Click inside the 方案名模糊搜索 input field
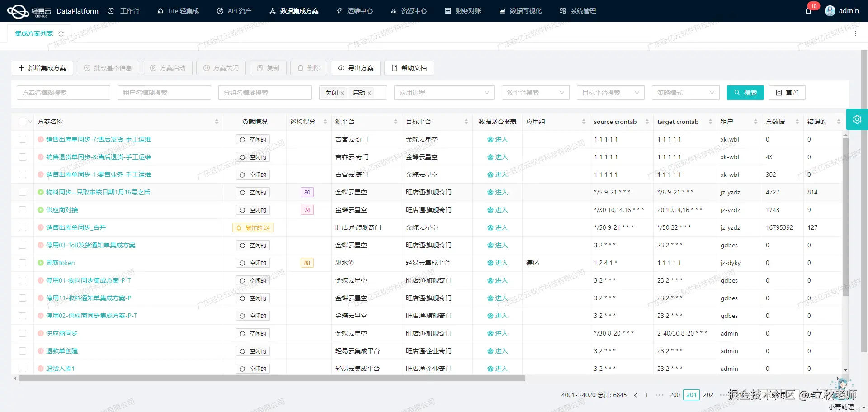This screenshot has width=868, height=412. (x=63, y=93)
